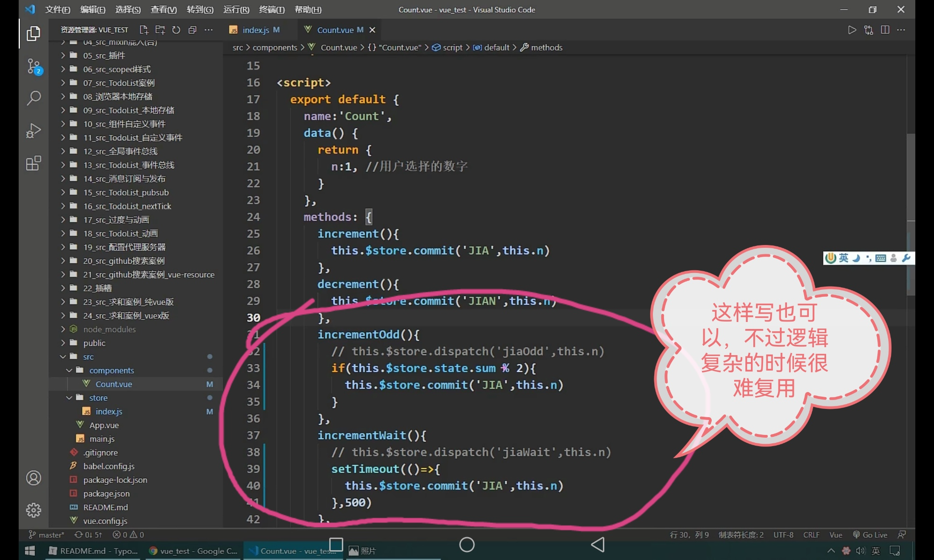Close the Count.vue tab

372,30
